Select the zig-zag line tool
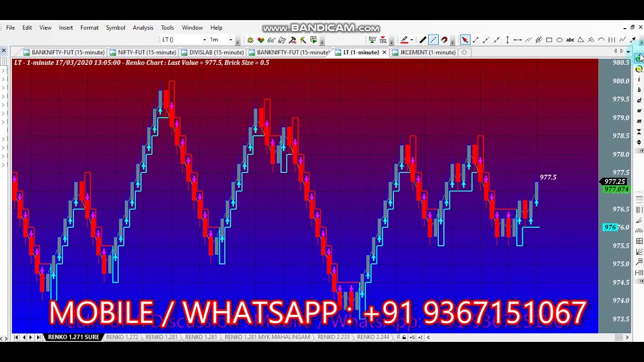Viewport: 644px width, 362px height. pyautogui.click(x=623, y=40)
